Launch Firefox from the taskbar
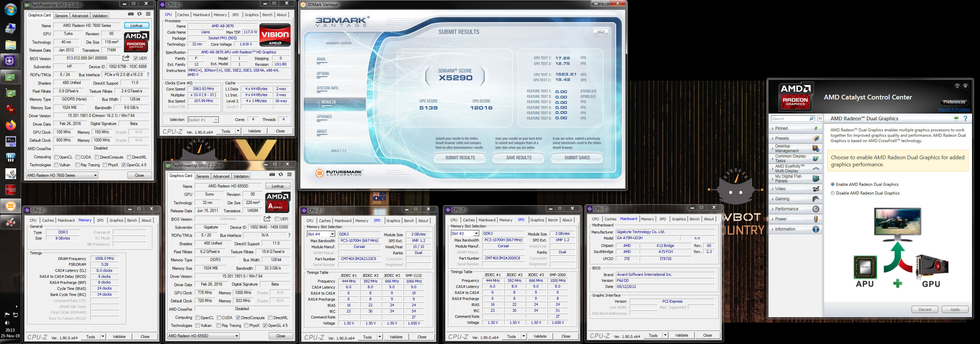The height and width of the screenshot is (344, 980). tap(11, 125)
